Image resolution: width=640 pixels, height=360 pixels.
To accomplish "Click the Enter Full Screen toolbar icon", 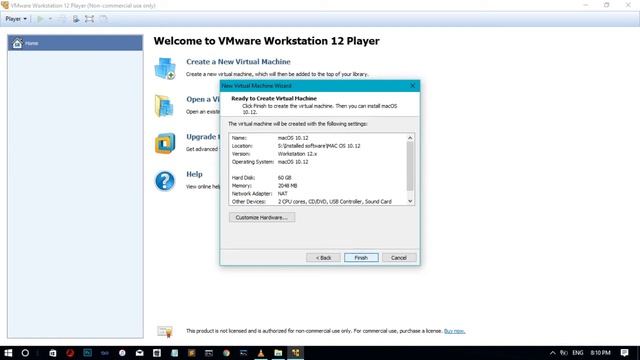I will (x=89, y=19).
